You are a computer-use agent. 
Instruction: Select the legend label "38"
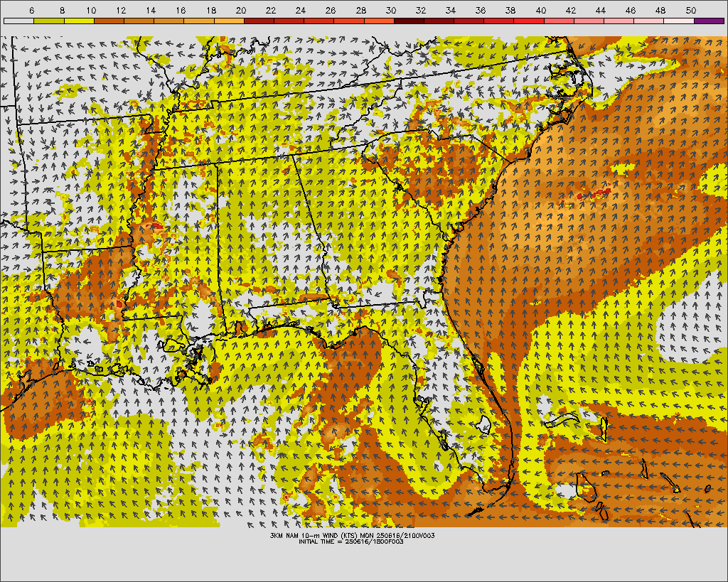pyautogui.click(x=510, y=10)
